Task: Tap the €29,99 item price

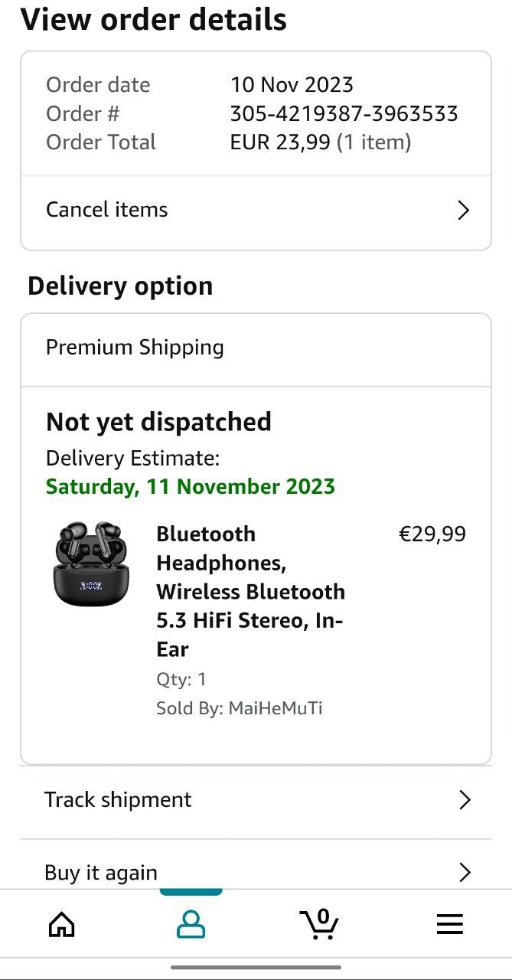Action: click(x=432, y=534)
